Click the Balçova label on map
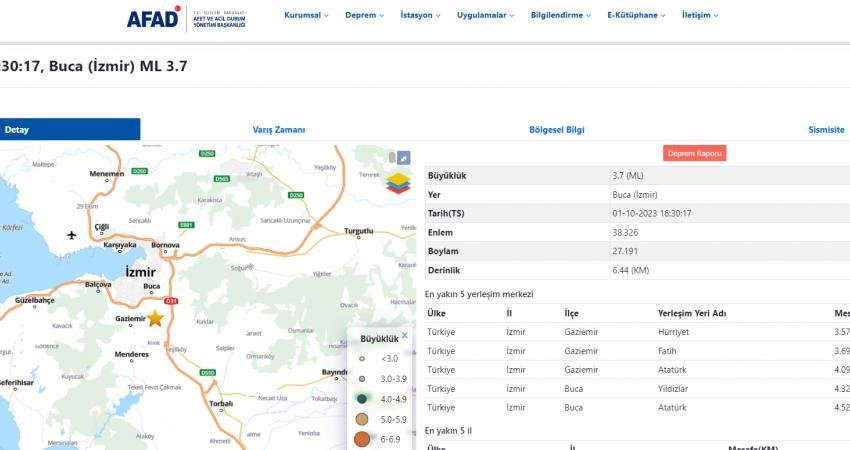850x450 pixels. pyautogui.click(x=98, y=284)
